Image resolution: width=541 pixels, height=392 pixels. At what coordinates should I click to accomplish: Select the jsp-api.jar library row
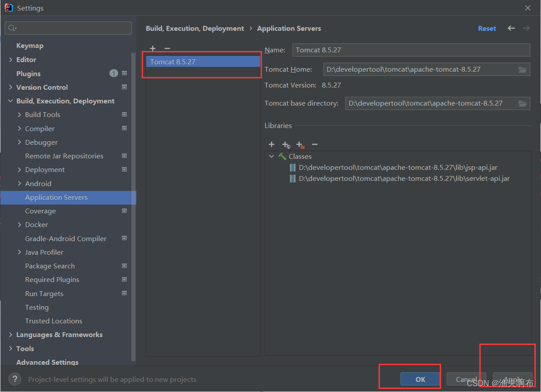tap(398, 168)
